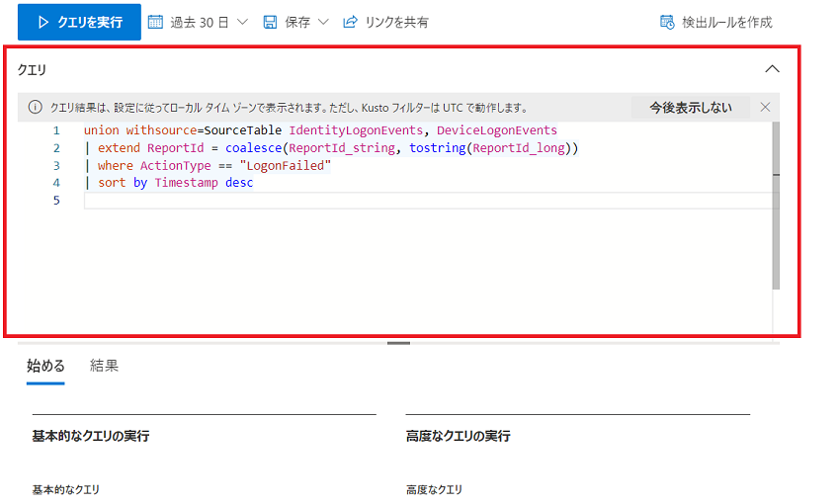This screenshot has width=840, height=504.
Task: Click the クエリ section title
Action: [x=32, y=69]
